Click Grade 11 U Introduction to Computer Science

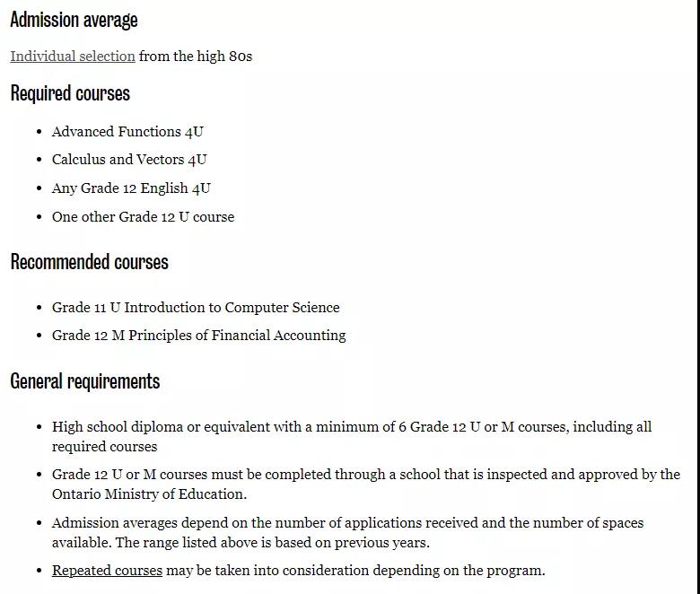[196, 308]
